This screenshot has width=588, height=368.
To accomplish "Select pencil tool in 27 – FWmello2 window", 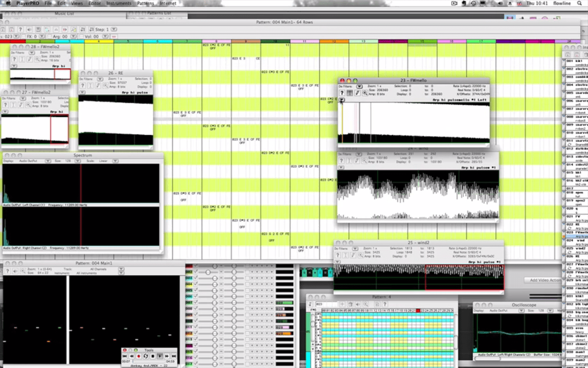I will pos(21,105).
